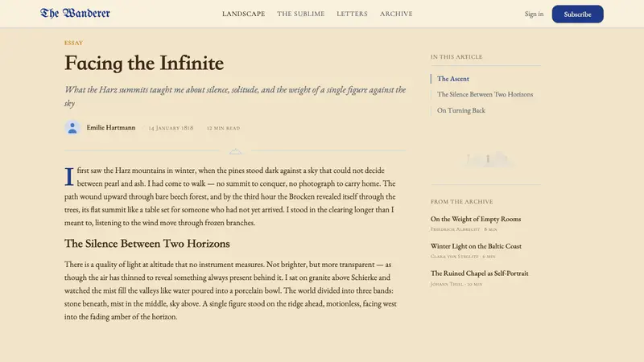Click the Friedrich Albrecht byline
Viewport: 644px width, 362px height.
(455, 229)
